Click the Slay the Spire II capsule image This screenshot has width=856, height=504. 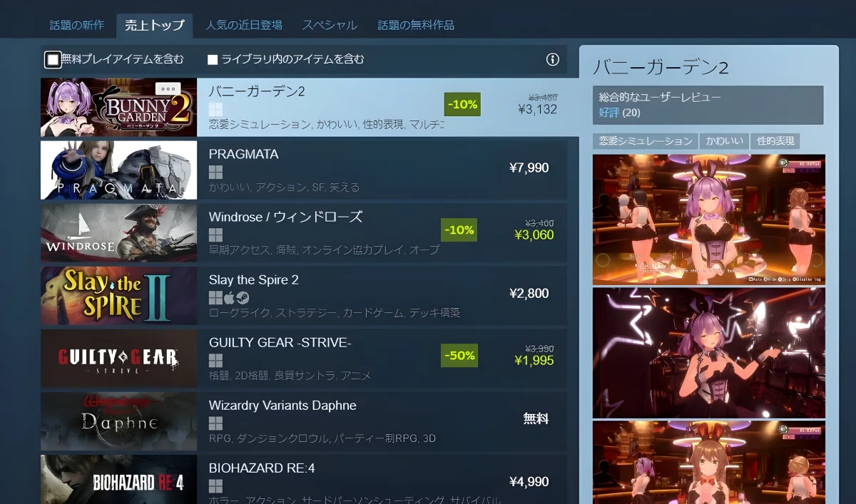coord(118,296)
